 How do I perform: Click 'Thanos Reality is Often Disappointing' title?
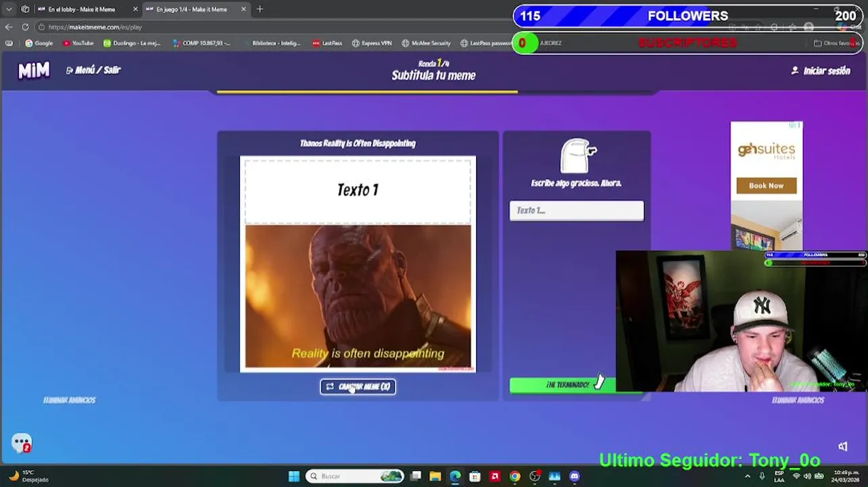click(x=358, y=143)
